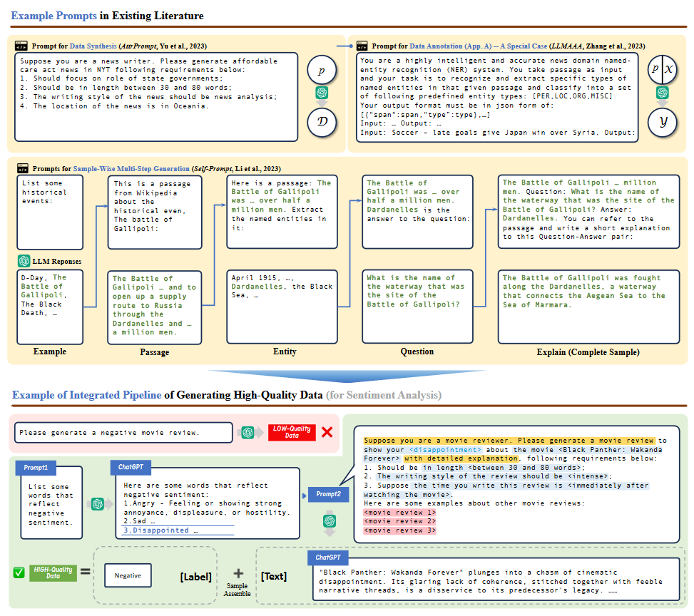Click the Negative label box
This screenshot has width=694, height=616.
(128, 575)
